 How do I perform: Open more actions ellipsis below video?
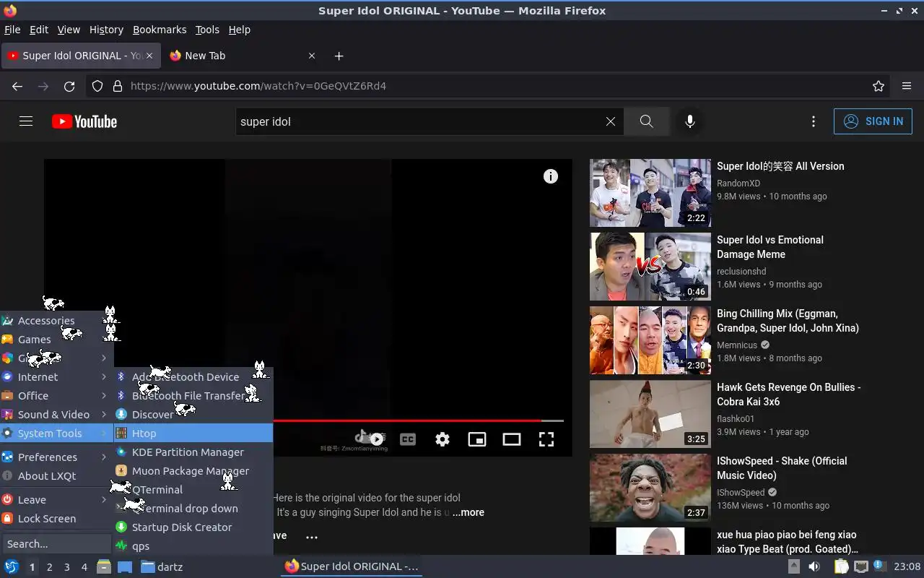312,537
